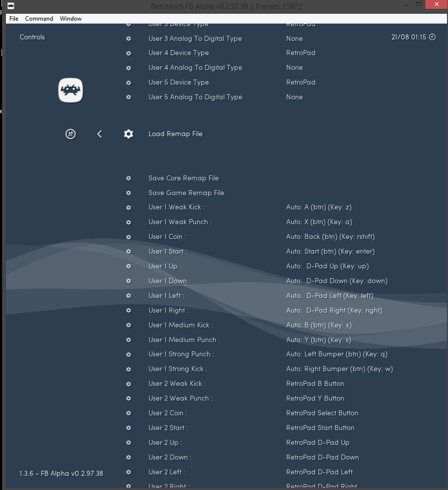Select the User 4 Device Type row
The height and width of the screenshot is (490, 448).
[179, 53]
